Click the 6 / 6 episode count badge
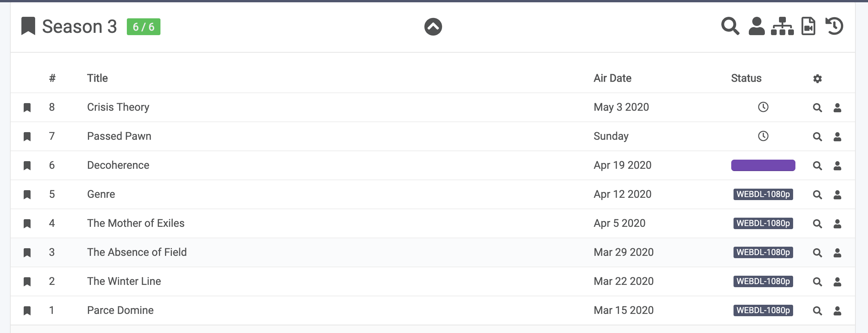The height and width of the screenshot is (333, 868). (x=143, y=27)
